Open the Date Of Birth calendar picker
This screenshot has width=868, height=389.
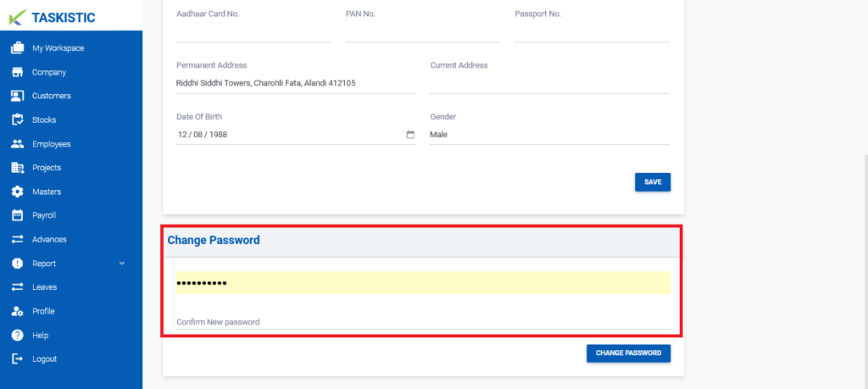click(410, 135)
